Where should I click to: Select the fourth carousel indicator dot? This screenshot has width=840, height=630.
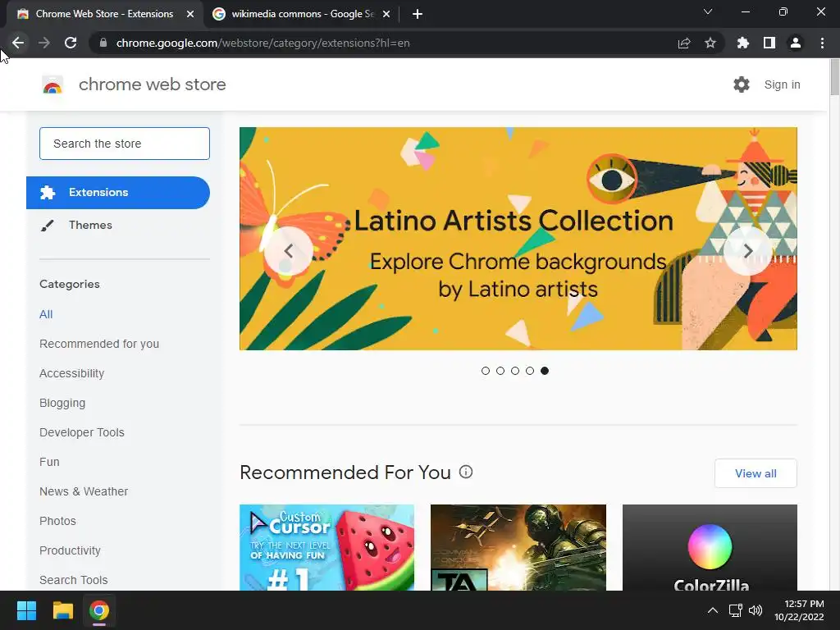530,371
